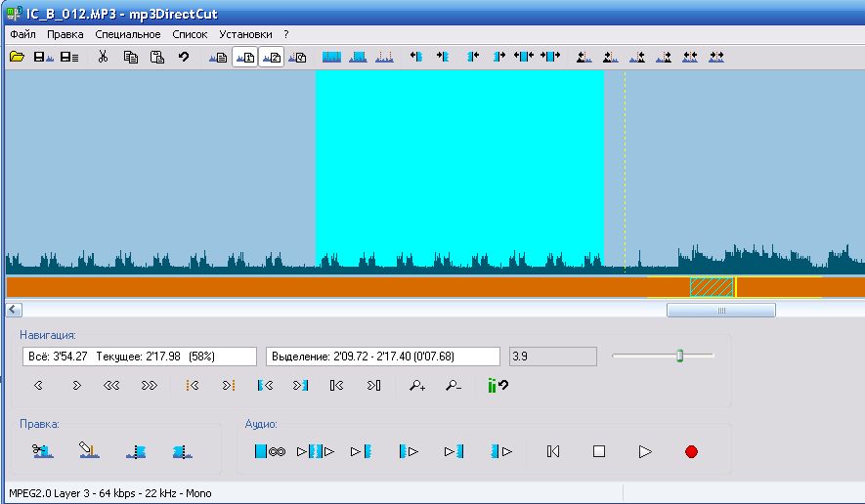865x504 pixels.
Task: Click the horizontal scrollbar thumb under waveform
Action: point(720,310)
